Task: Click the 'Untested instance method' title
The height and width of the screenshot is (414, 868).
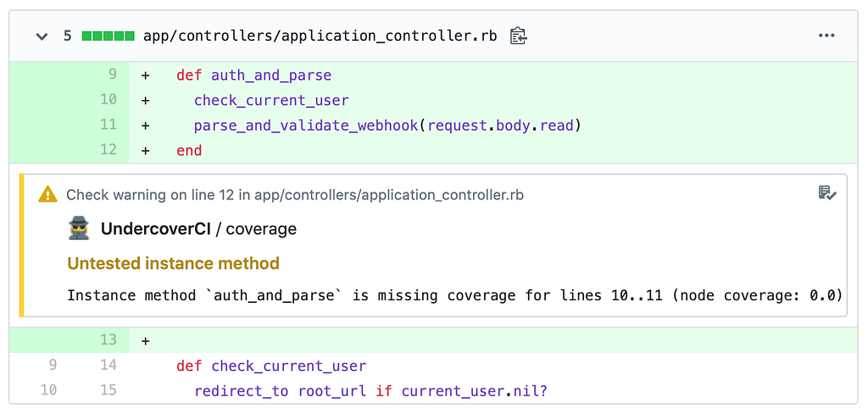Action: (x=173, y=264)
